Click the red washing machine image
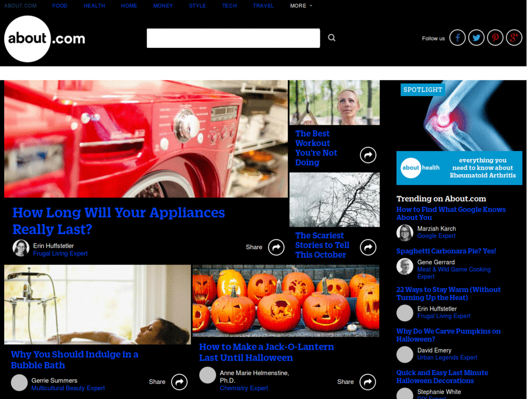 coord(146,139)
